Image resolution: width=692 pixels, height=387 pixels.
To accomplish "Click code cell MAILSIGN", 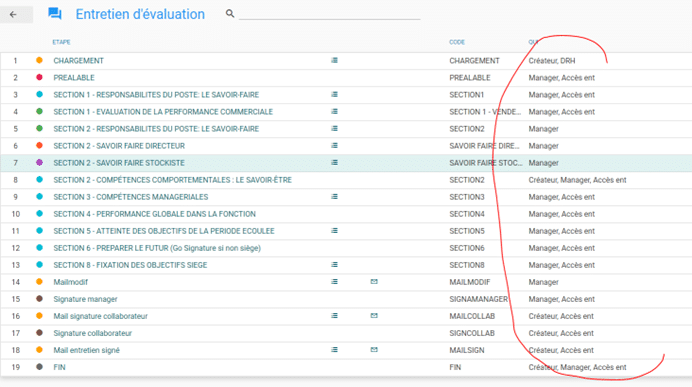I will tap(467, 350).
